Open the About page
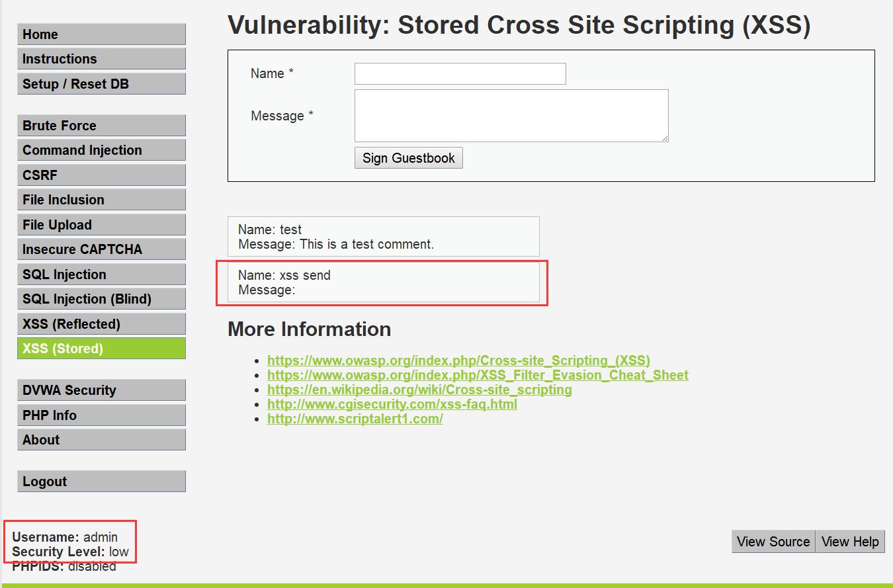Screen dimensions: 893x588 click(101, 440)
